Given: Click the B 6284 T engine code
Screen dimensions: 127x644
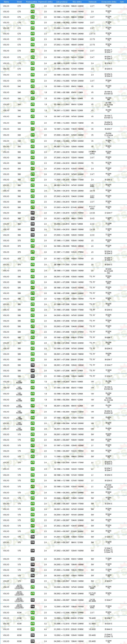Looking at the screenshot, I should click(108, 337).
